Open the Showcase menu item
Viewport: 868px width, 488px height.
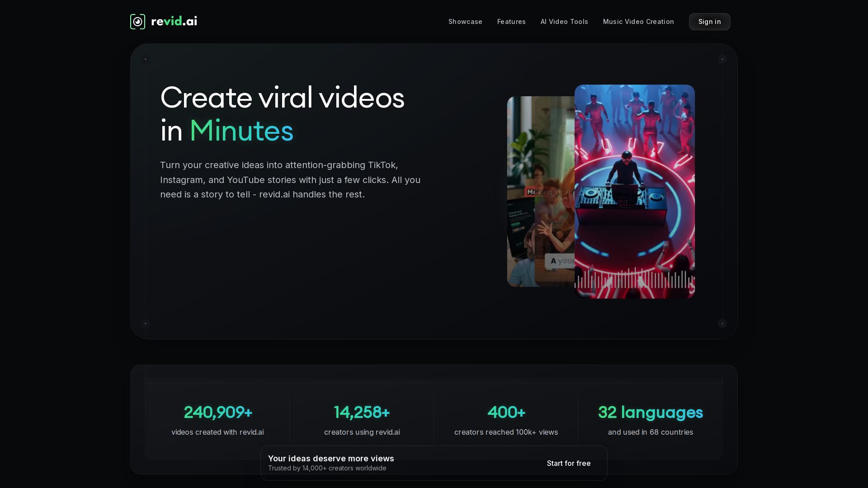tap(465, 22)
